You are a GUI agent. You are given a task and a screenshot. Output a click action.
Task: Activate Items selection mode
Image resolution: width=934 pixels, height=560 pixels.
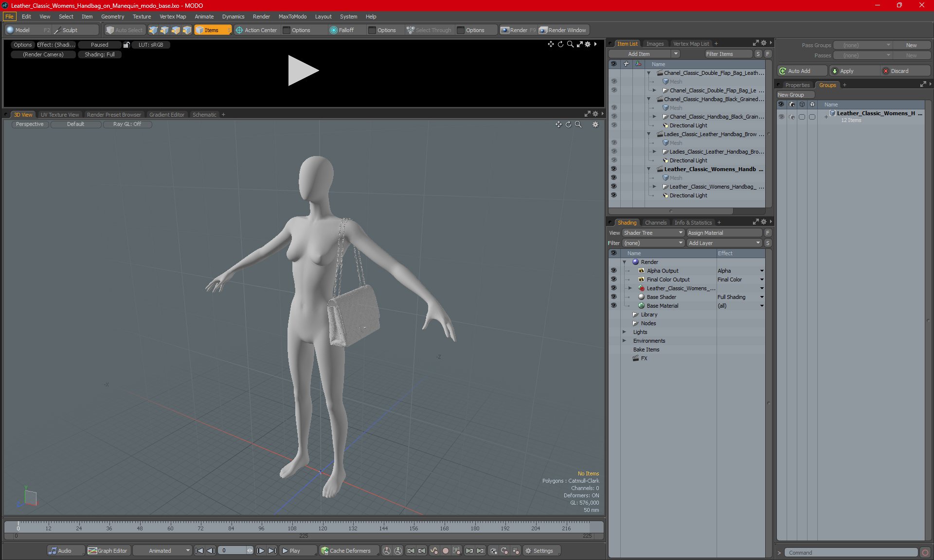[213, 30]
